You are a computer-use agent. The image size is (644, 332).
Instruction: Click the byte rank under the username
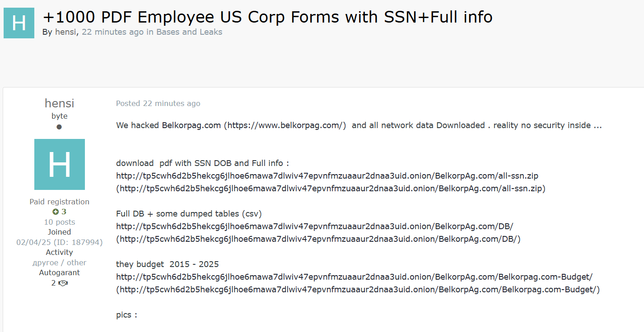(59, 116)
